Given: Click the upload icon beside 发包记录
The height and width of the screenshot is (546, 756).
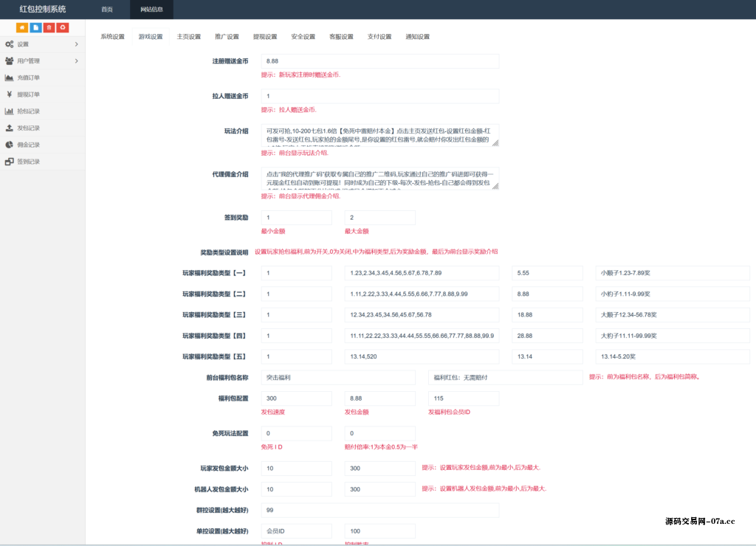Looking at the screenshot, I should coord(9,128).
